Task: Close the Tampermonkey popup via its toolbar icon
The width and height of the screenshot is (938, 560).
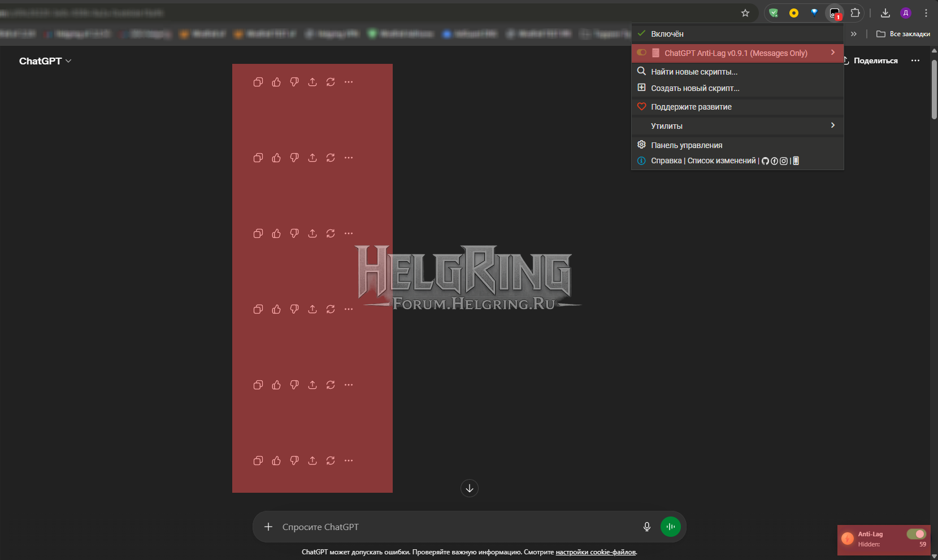Action: click(835, 13)
